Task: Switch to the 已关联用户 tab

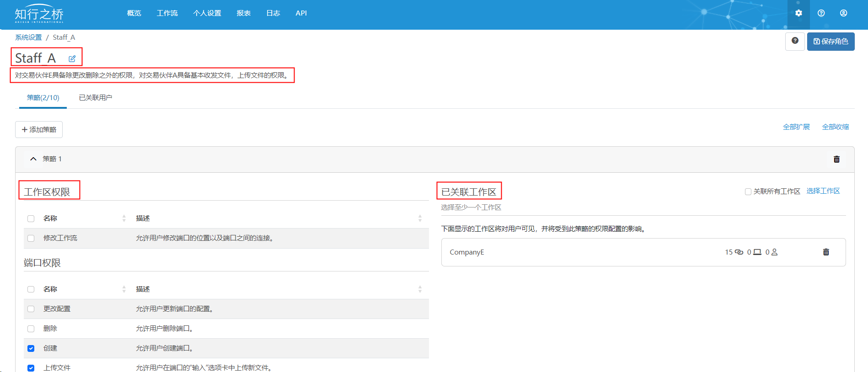Action: [x=96, y=98]
